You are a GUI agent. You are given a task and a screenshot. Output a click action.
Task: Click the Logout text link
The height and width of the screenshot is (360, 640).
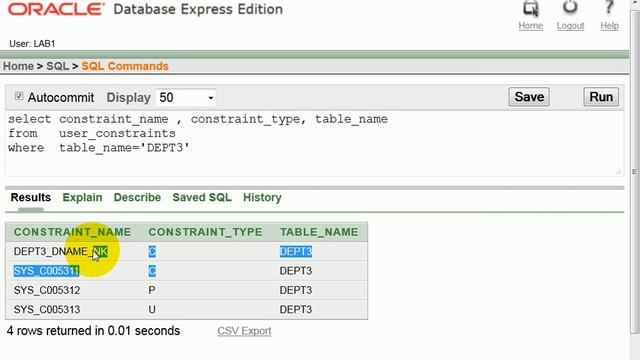point(570,26)
